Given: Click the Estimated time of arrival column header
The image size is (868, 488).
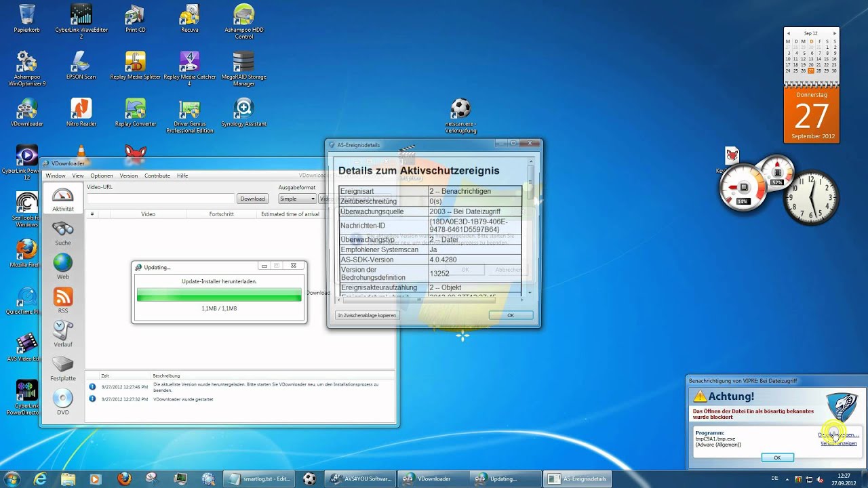Looking at the screenshot, I should coord(290,214).
